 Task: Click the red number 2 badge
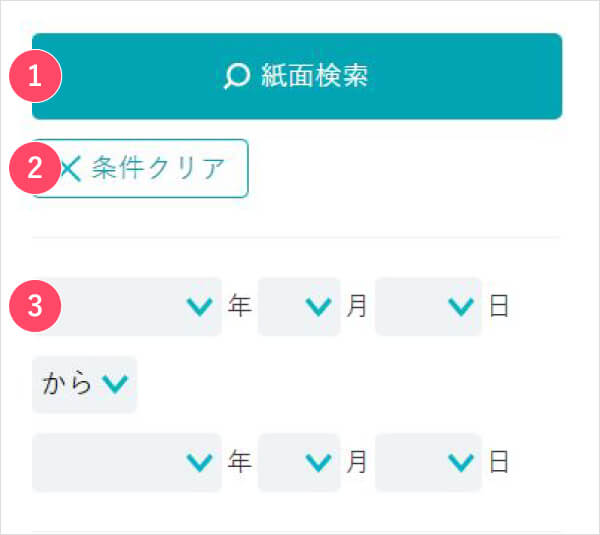(x=35, y=168)
